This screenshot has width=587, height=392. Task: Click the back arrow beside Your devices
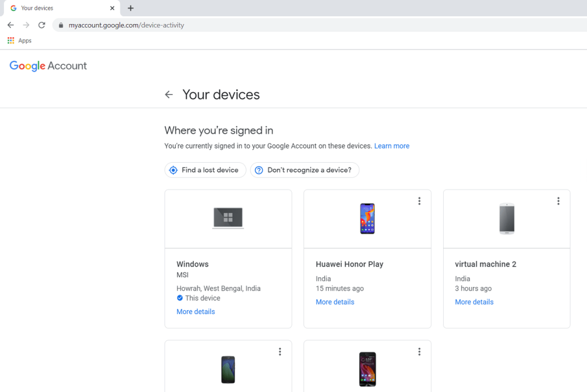(x=169, y=95)
